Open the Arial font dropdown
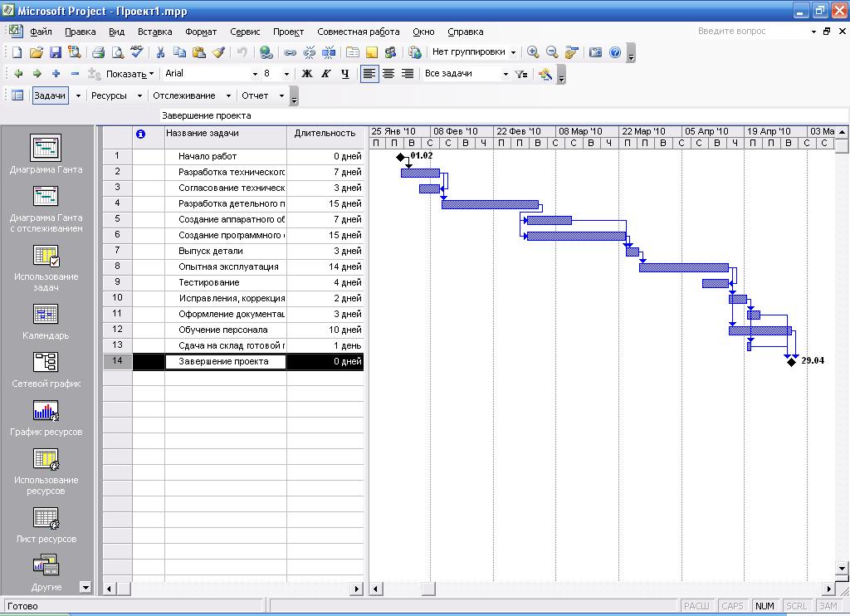Screen dimensions: 850x616 pyautogui.click(x=255, y=74)
